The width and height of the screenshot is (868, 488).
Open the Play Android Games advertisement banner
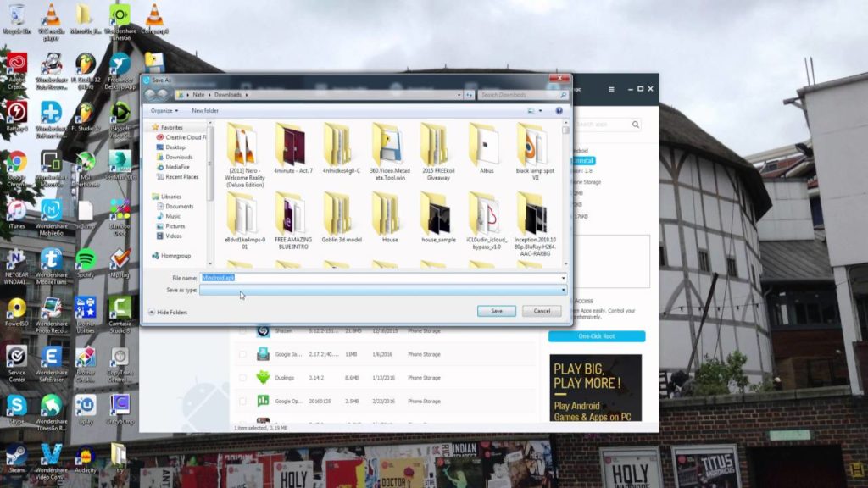596,388
